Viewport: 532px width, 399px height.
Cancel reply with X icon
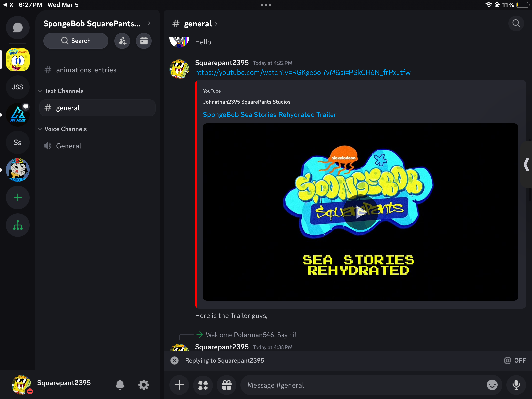point(174,361)
